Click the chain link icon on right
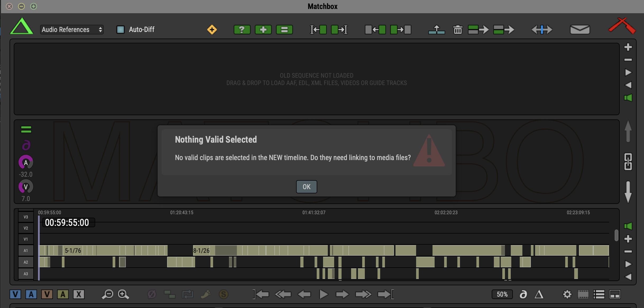This screenshot has height=308, width=644. coord(628,162)
